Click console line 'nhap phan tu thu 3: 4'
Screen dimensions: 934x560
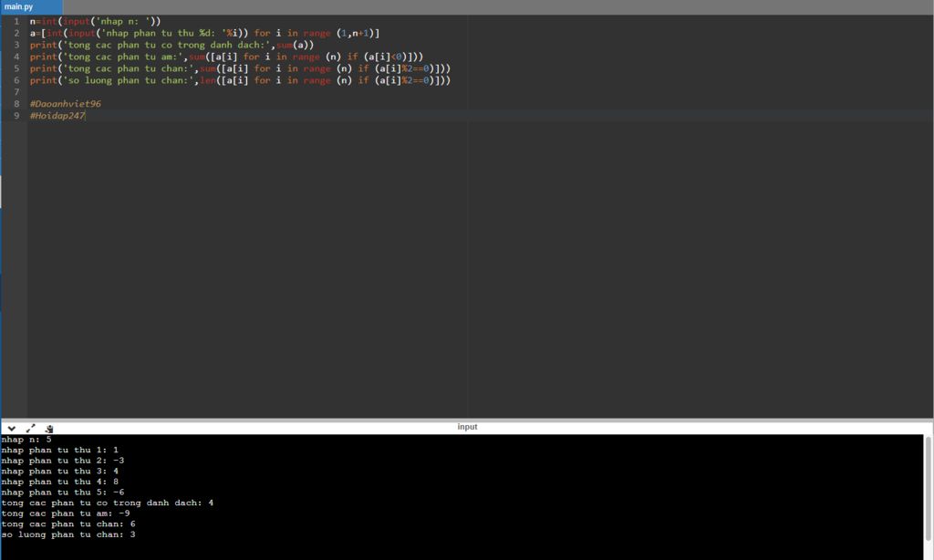pyautogui.click(x=59, y=472)
